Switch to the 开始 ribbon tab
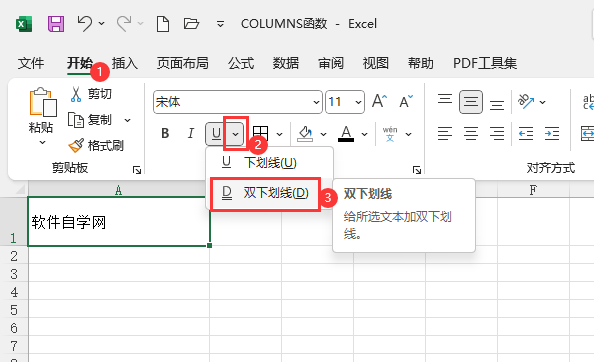 coord(80,63)
